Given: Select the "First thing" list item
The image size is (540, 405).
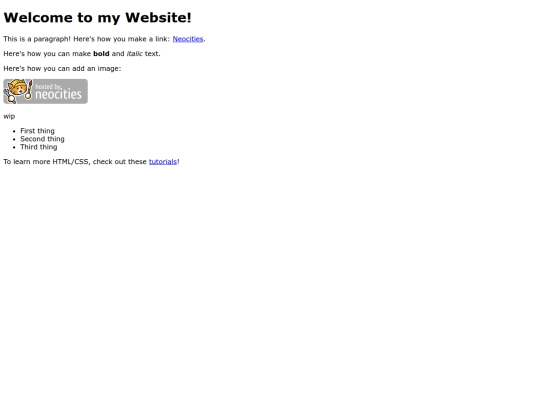Looking at the screenshot, I should point(37,131).
